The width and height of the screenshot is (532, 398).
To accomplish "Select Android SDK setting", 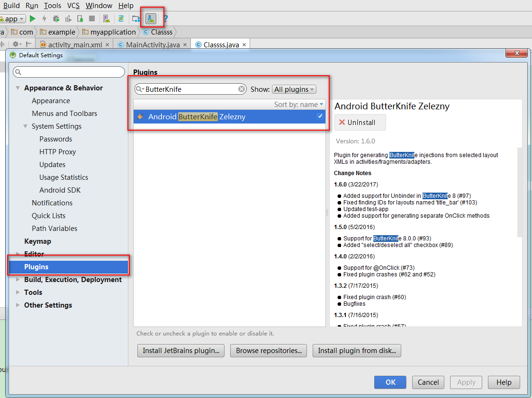I will pyautogui.click(x=60, y=190).
